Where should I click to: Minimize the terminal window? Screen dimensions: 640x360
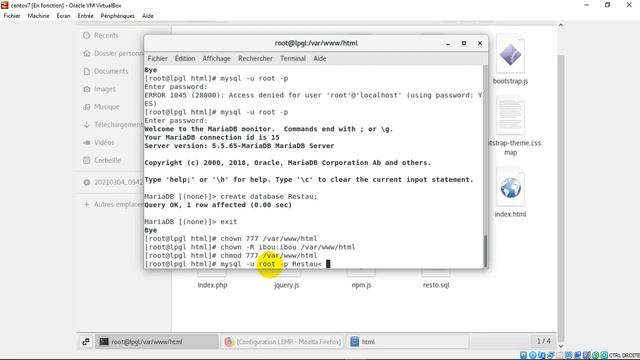(x=448, y=43)
